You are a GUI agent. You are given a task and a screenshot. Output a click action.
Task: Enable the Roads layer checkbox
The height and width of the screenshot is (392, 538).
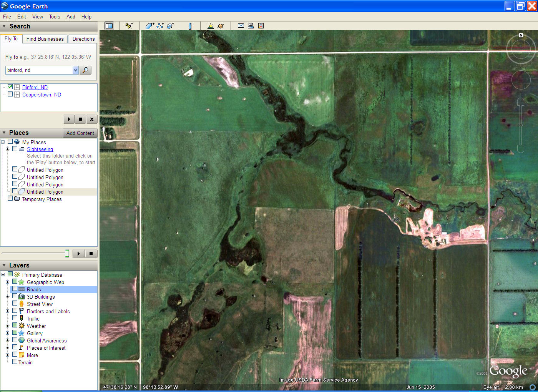click(x=15, y=289)
